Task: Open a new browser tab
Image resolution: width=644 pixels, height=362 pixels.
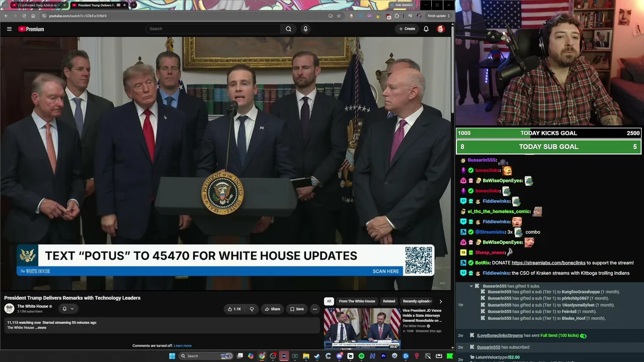Action: point(133,5)
